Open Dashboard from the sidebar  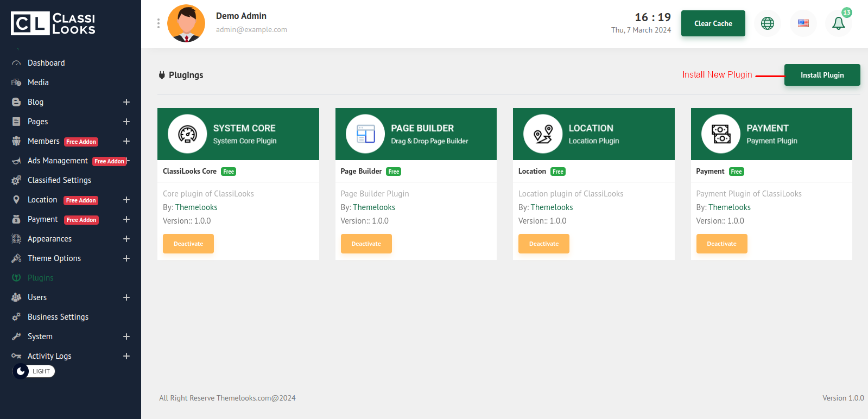coord(46,63)
